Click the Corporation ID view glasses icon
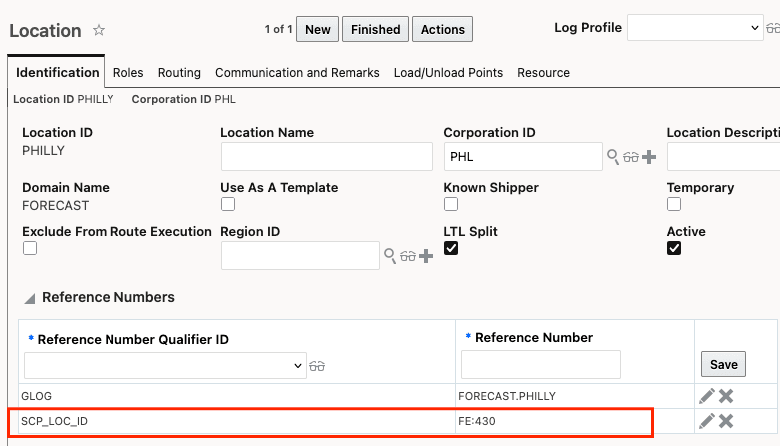The image size is (780, 446). 631,157
